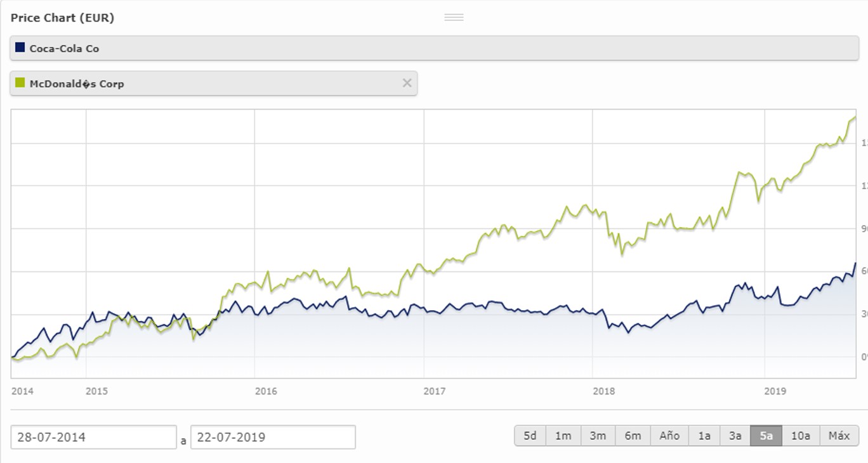868x463 pixels.
Task: Select the 1m time range
Action: pyautogui.click(x=563, y=436)
